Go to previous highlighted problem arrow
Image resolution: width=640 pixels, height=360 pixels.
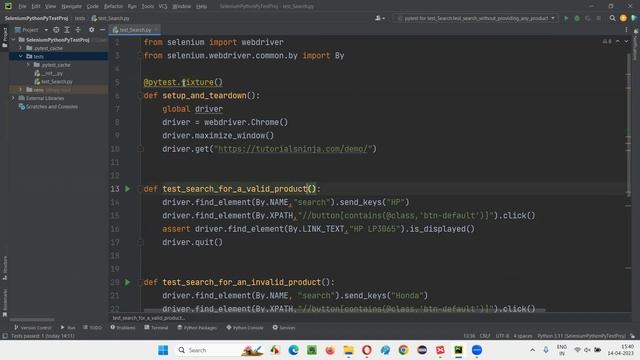click(618, 42)
